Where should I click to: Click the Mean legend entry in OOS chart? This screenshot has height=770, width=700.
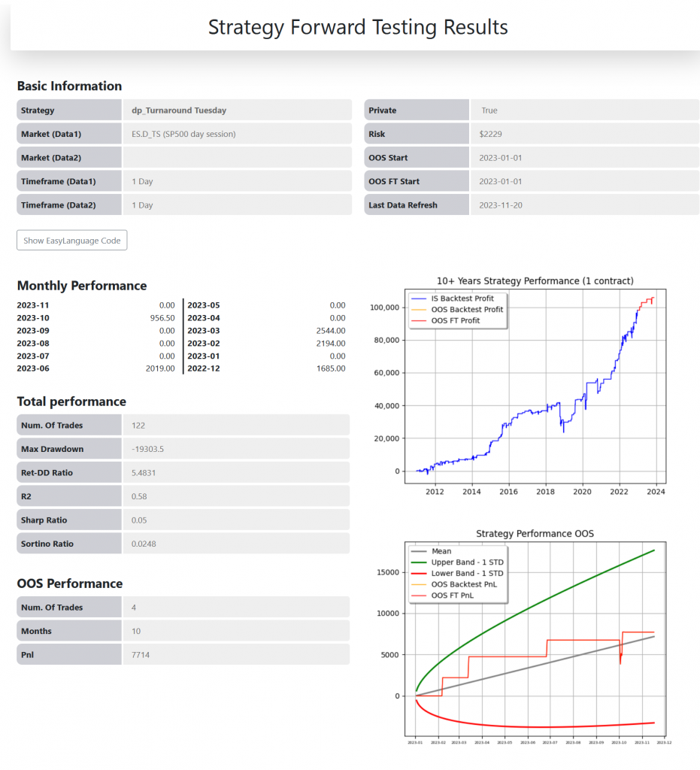point(441,551)
